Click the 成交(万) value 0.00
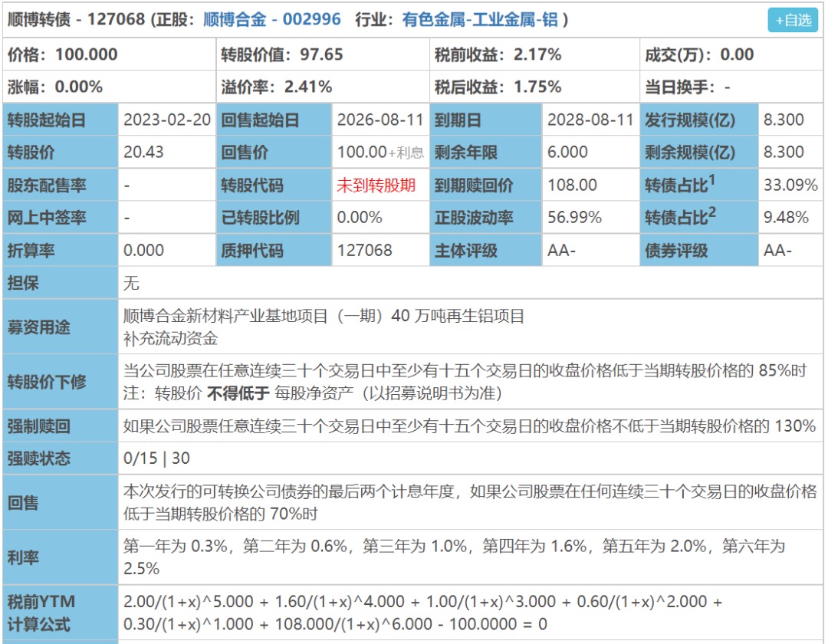 (738, 54)
